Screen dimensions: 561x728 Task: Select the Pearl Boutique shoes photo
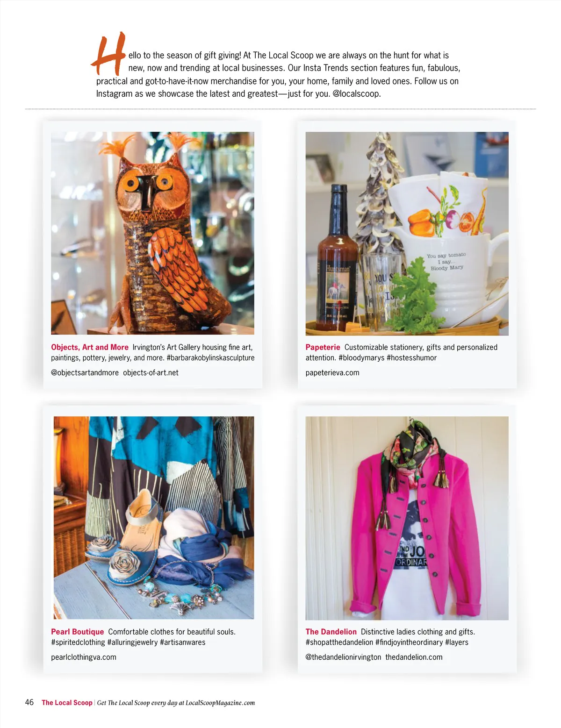tap(154, 518)
